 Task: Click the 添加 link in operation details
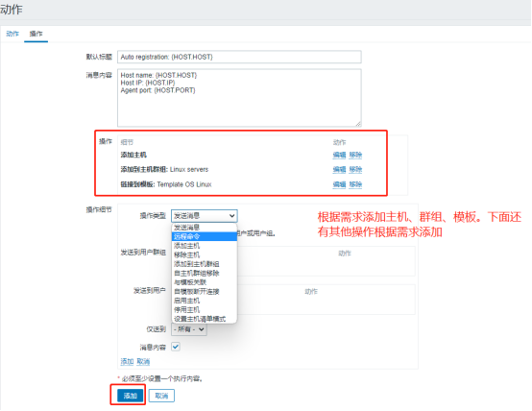coord(127,362)
